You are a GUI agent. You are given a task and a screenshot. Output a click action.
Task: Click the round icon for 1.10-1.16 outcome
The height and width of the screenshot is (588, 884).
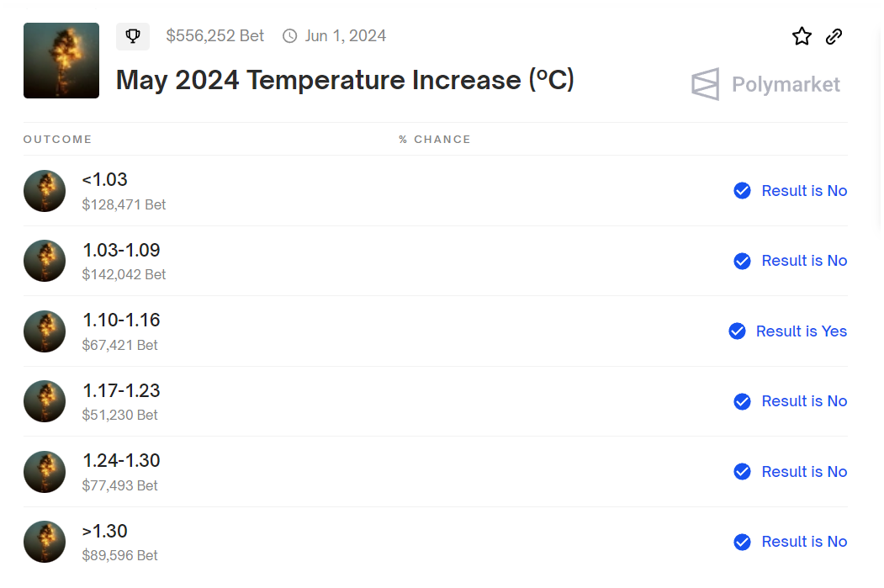[x=45, y=331]
